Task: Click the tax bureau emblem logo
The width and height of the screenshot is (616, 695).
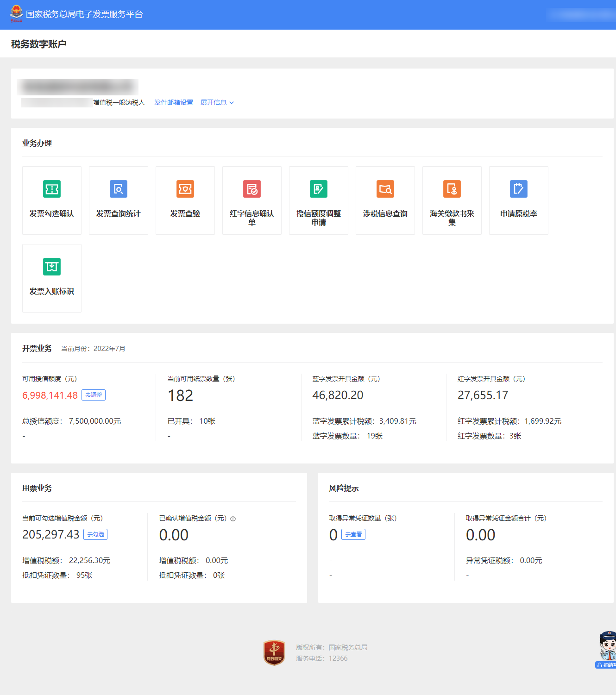Action: pos(16,14)
